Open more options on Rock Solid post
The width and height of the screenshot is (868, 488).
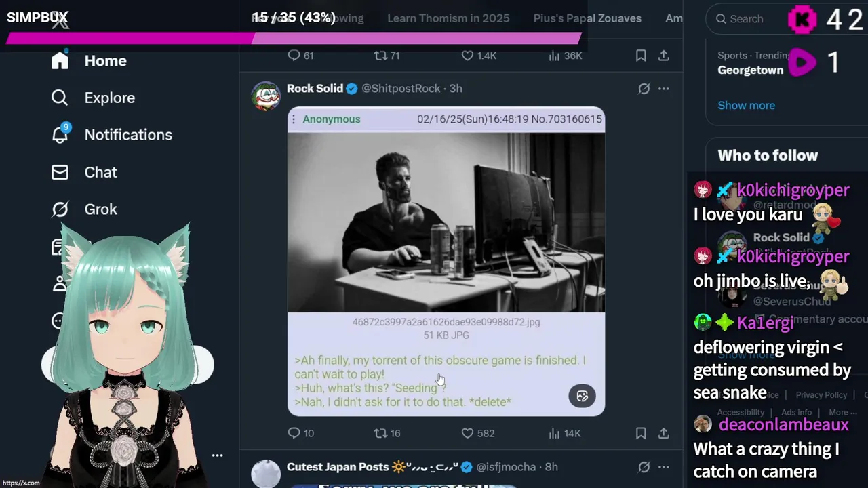click(x=664, y=89)
